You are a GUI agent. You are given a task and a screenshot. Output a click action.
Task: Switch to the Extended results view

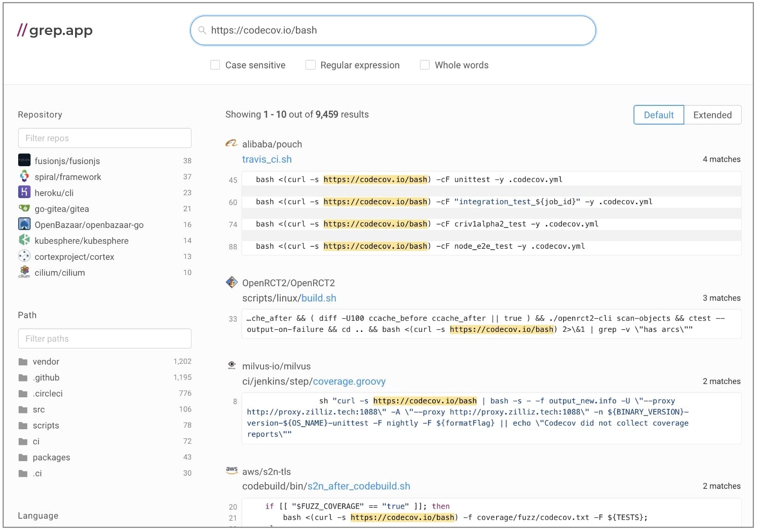712,115
